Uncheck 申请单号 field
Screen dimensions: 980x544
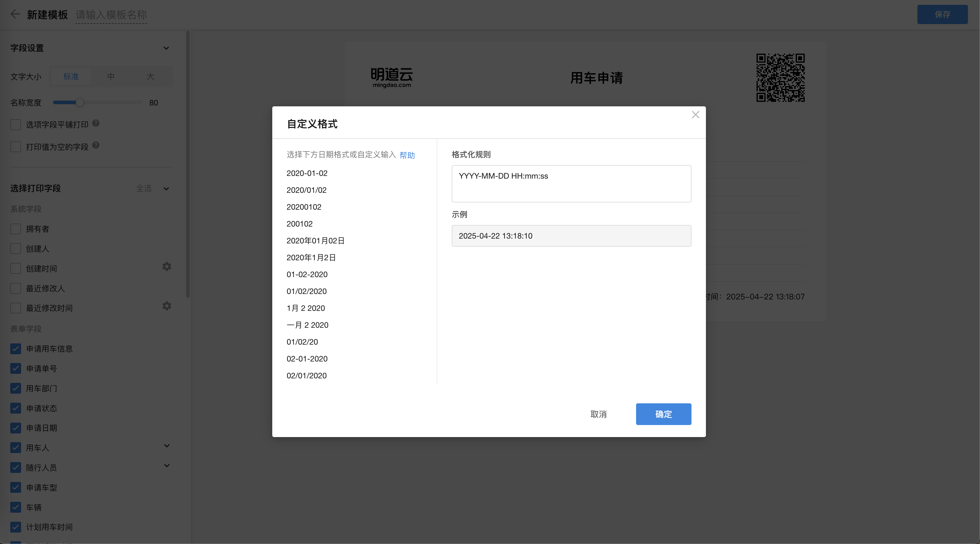[16, 369]
